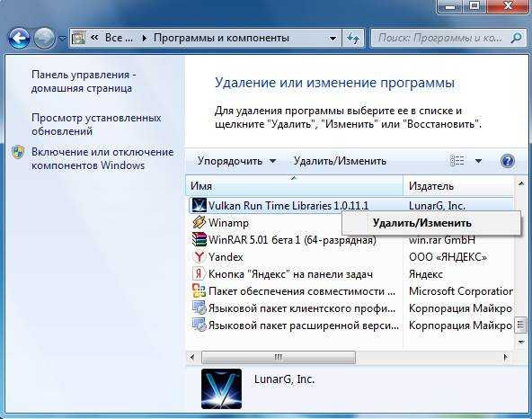Click the horizontal scrollbar thumb
Viewport: 532px width, 419px height.
coord(279,357)
